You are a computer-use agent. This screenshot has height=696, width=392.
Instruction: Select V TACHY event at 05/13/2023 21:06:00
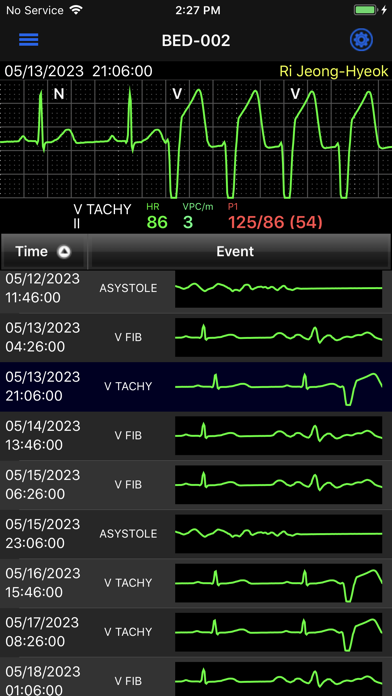pyautogui.click(x=196, y=386)
